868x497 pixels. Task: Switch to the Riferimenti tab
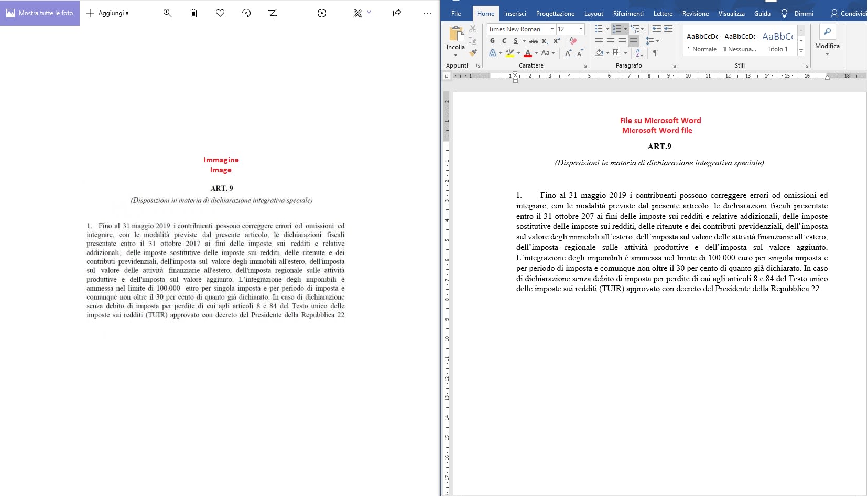pos(628,14)
